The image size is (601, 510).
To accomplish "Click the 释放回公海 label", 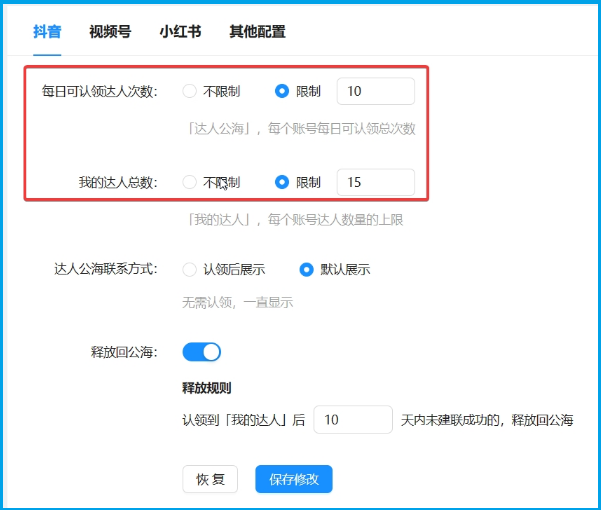I will [x=125, y=352].
